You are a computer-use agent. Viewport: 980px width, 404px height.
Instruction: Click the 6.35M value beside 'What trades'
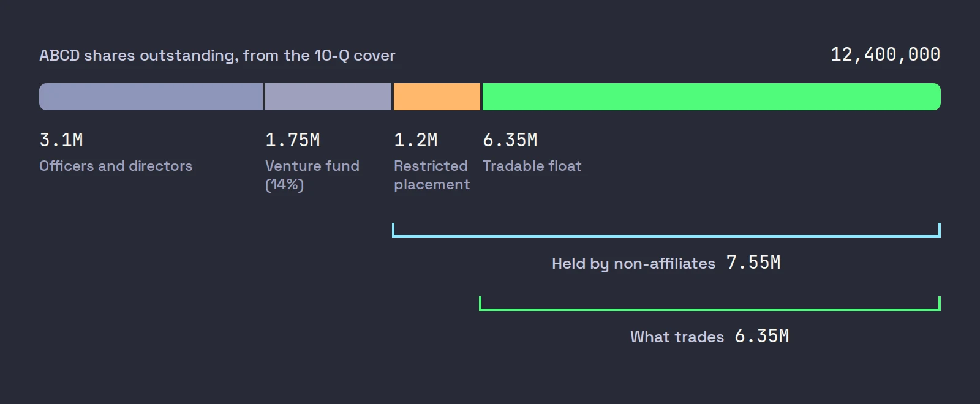click(x=762, y=336)
